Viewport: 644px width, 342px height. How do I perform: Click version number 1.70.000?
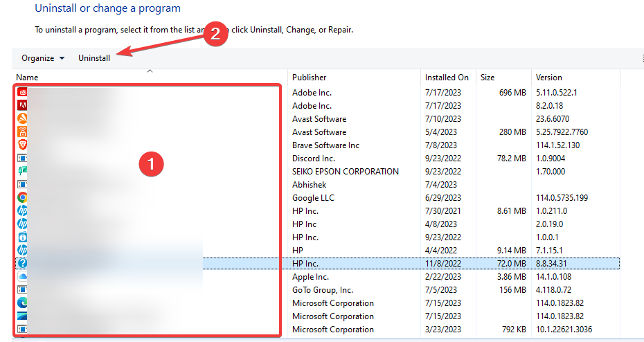coord(551,171)
